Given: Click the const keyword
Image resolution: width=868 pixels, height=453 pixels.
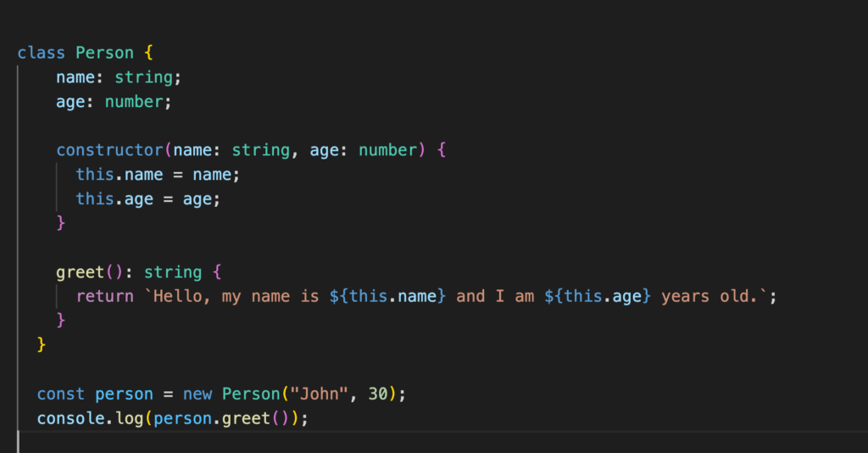Looking at the screenshot, I should point(61,394).
